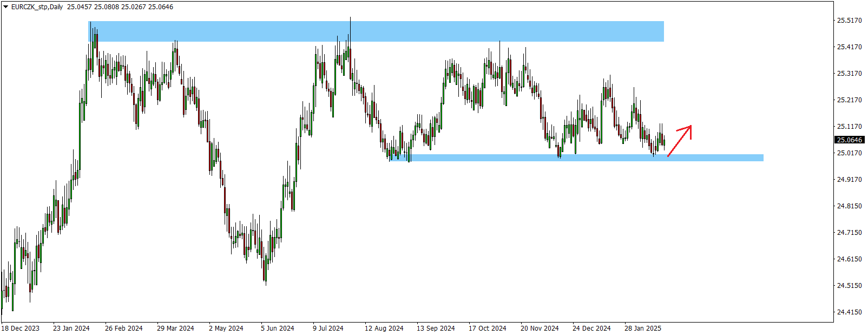868x335 pixels.
Task: Click the 24.8150 price axis label
Action: click(849, 206)
